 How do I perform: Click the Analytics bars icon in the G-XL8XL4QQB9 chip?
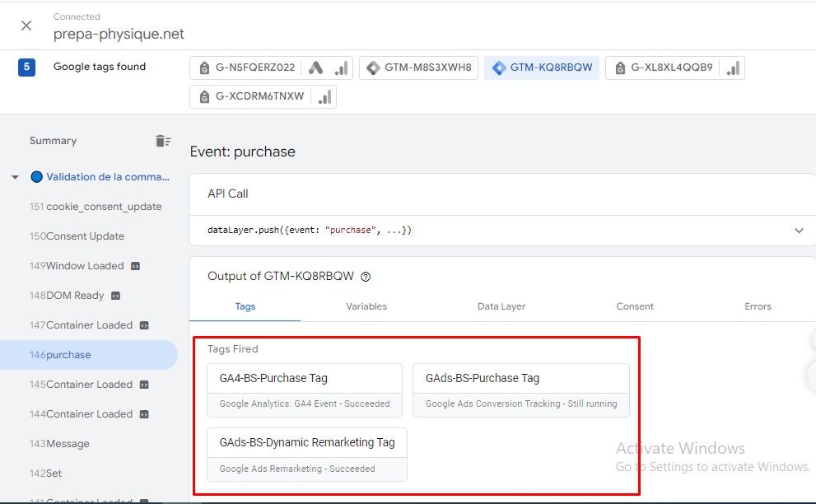[734, 68]
